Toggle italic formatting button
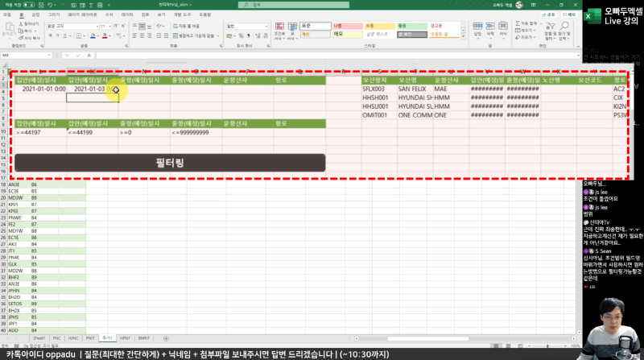 tap(57, 36)
